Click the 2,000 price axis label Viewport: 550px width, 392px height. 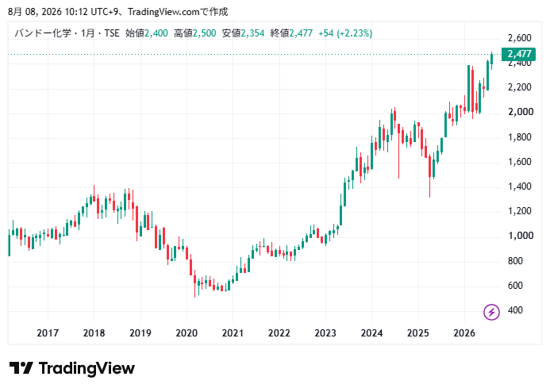coord(521,112)
